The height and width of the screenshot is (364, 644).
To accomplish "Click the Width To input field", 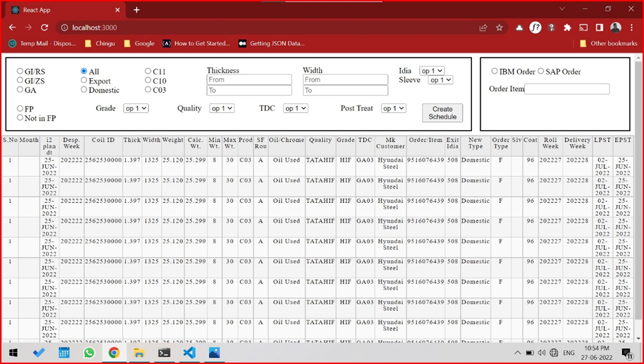I will pyautogui.click(x=345, y=90).
